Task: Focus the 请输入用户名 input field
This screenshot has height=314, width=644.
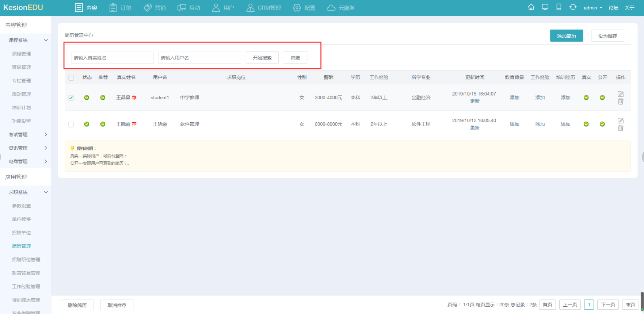Action: (200, 58)
